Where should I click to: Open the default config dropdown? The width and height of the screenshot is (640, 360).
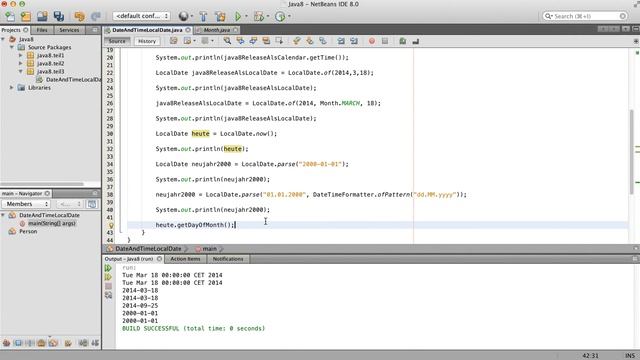141,16
